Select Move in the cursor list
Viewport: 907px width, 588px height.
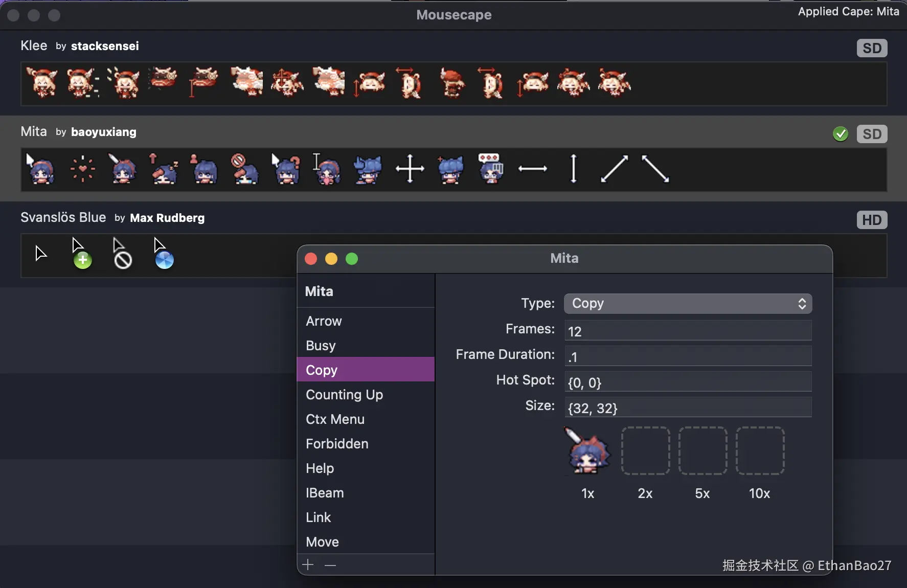click(366, 542)
